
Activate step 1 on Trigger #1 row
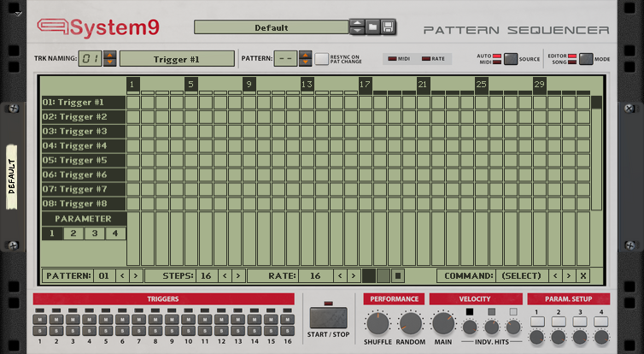[x=133, y=103]
